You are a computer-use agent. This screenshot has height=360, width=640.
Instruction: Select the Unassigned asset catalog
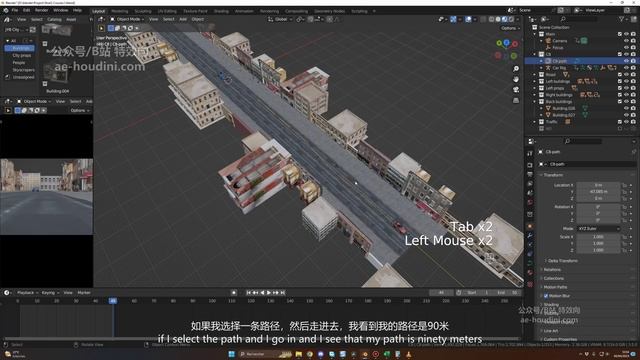pos(23,77)
